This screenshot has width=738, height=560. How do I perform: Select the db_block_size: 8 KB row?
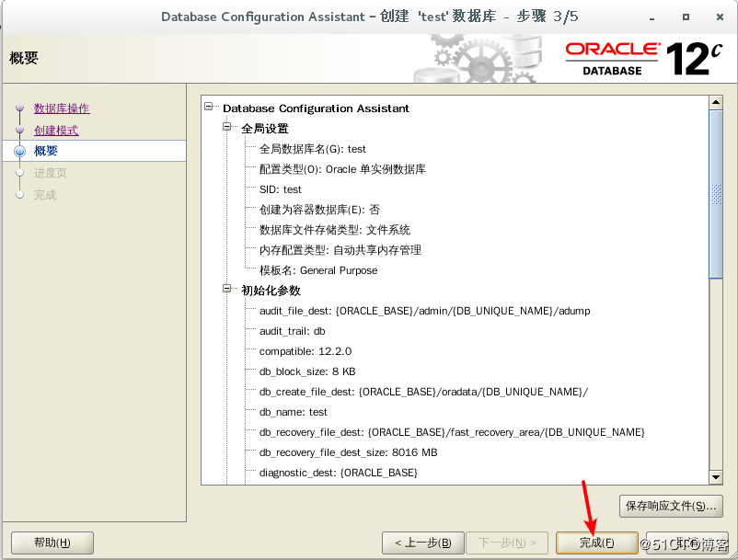(307, 371)
